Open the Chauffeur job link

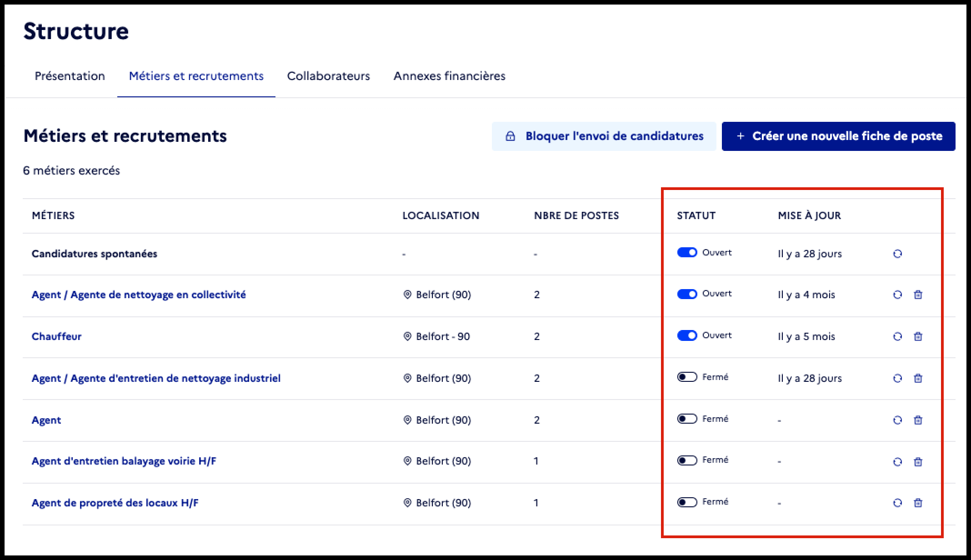[x=56, y=336]
